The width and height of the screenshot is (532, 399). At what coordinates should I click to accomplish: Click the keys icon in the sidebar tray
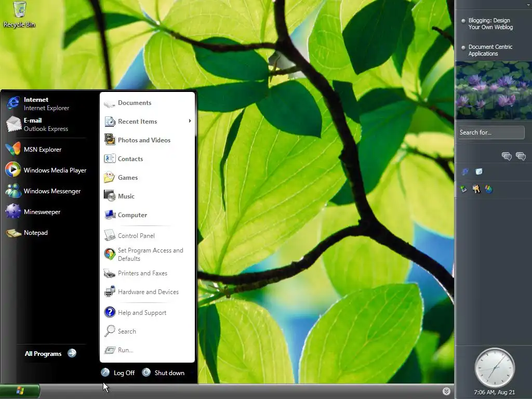point(476,189)
